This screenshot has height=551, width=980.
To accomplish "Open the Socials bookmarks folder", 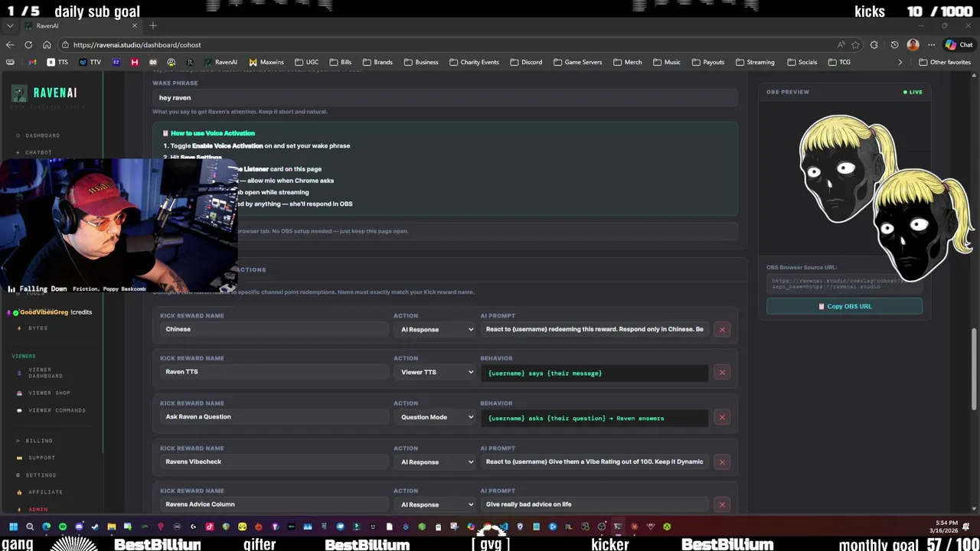I will point(802,62).
